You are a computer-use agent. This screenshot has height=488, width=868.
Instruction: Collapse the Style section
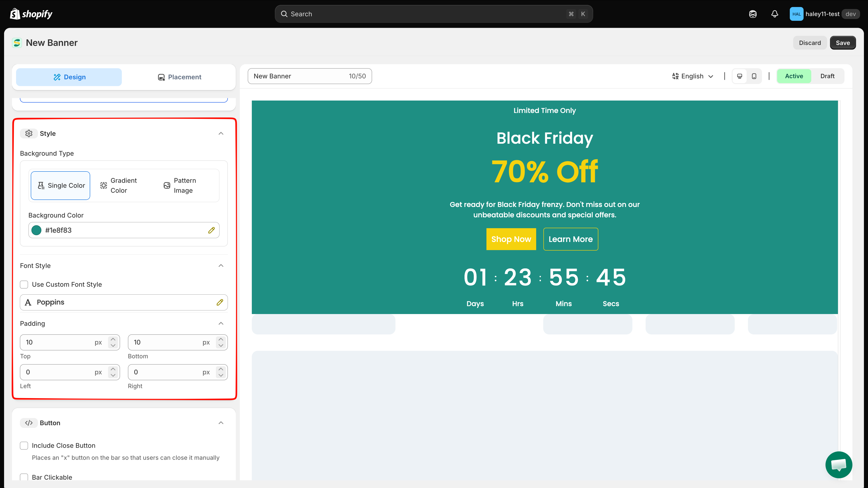pyautogui.click(x=221, y=133)
